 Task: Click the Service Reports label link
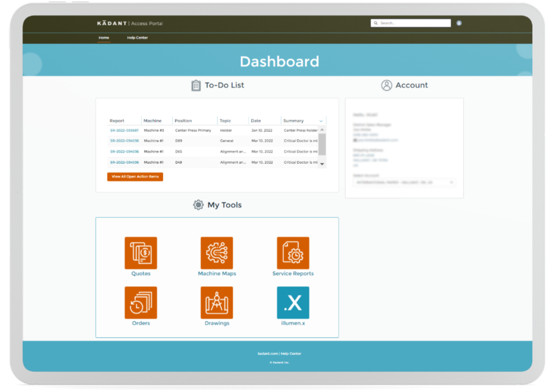(293, 274)
